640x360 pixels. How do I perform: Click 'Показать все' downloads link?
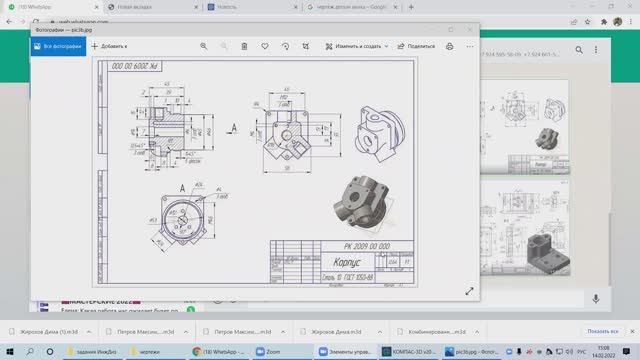603,331
